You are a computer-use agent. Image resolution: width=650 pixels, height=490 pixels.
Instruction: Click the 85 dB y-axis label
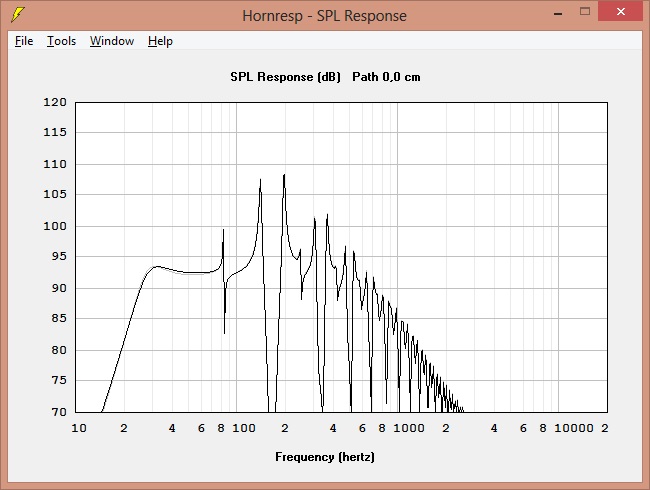click(59, 318)
